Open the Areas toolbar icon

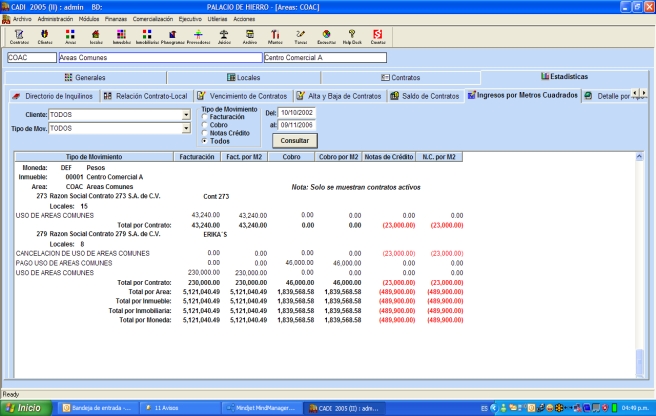[71, 36]
